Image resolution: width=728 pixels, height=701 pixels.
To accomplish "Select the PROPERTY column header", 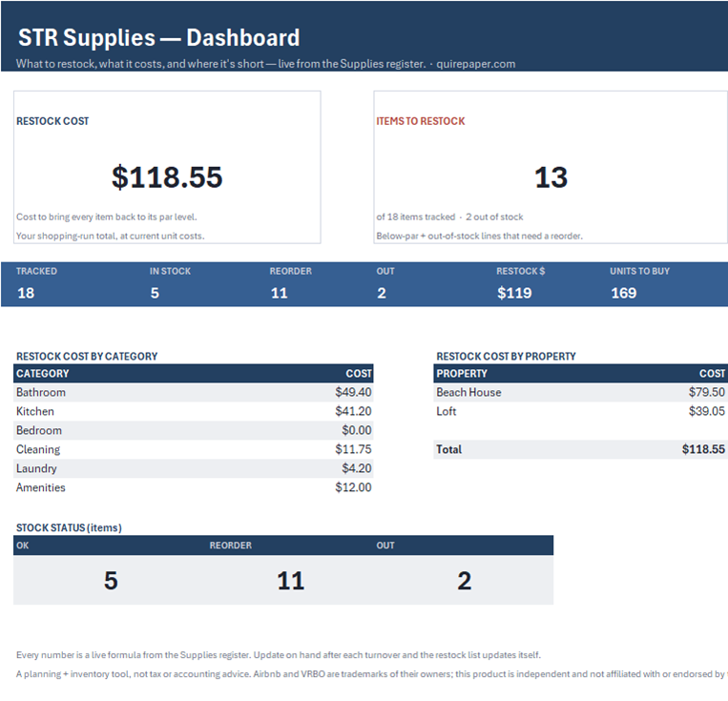I will 462,374.
